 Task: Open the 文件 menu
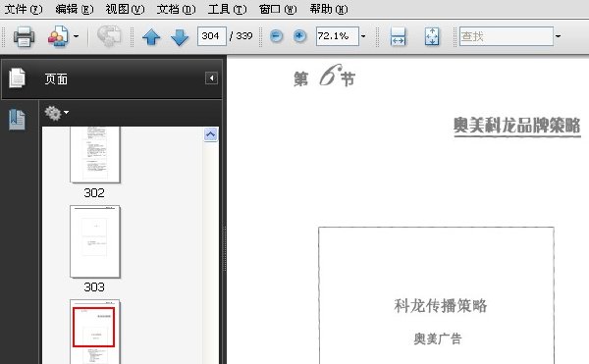pos(24,9)
